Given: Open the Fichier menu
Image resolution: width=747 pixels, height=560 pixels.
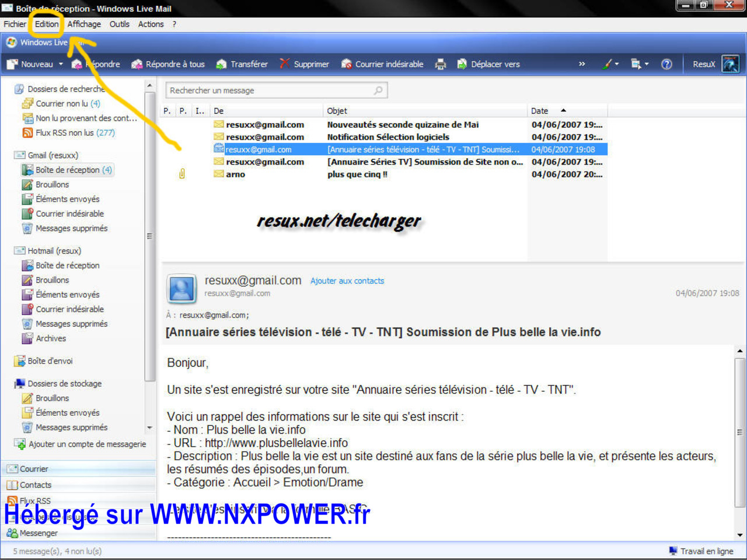Looking at the screenshot, I should coord(15,24).
